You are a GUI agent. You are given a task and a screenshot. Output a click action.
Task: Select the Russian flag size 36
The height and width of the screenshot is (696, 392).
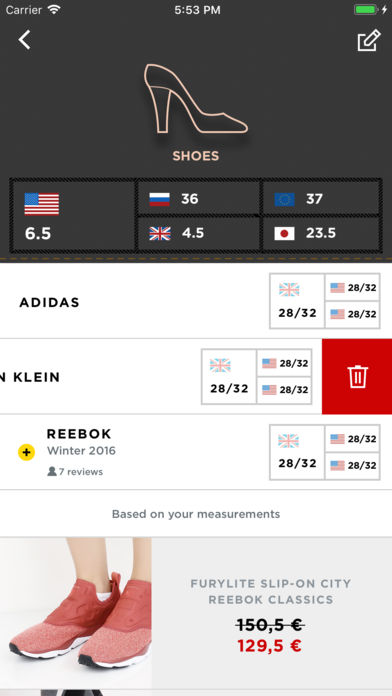tap(198, 198)
